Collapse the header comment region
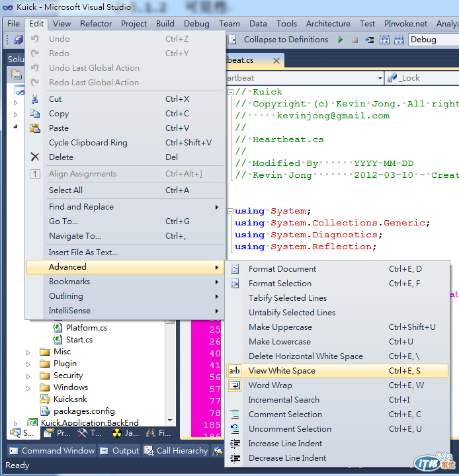Screen dimensions: 459x476 click(x=231, y=92)
